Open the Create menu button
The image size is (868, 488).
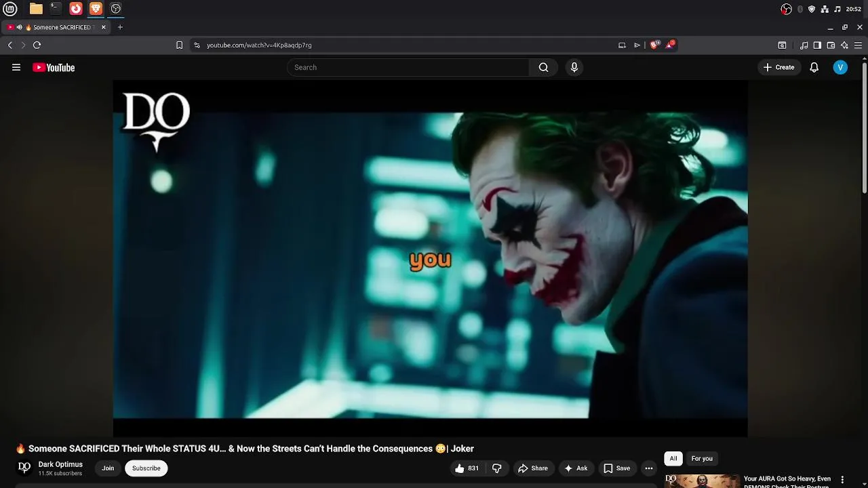tap(778, 67)
